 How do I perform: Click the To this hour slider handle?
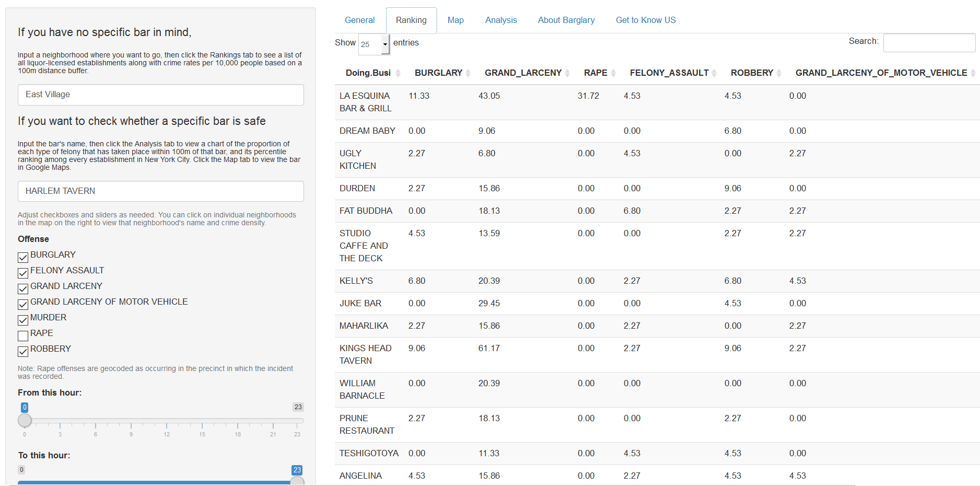click(297, 481)
